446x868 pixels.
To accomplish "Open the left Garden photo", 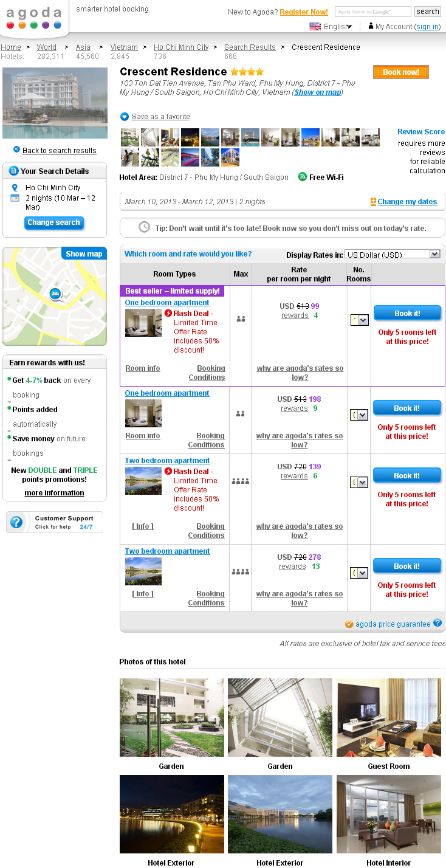I will pyautogui.click(x=172, y=717).
